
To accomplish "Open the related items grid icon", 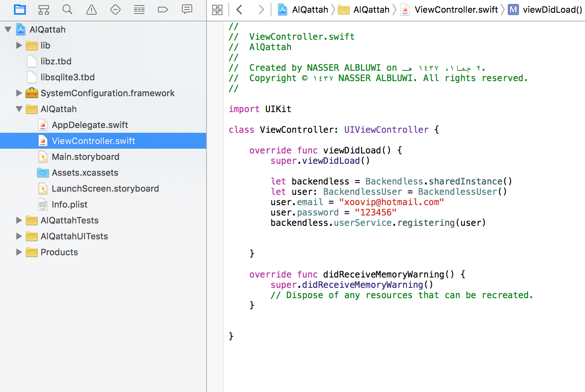I will [217, 10].
